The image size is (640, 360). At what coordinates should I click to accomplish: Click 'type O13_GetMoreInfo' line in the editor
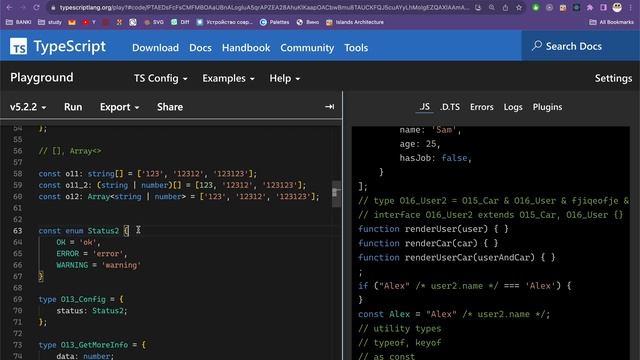coord(92,345)
